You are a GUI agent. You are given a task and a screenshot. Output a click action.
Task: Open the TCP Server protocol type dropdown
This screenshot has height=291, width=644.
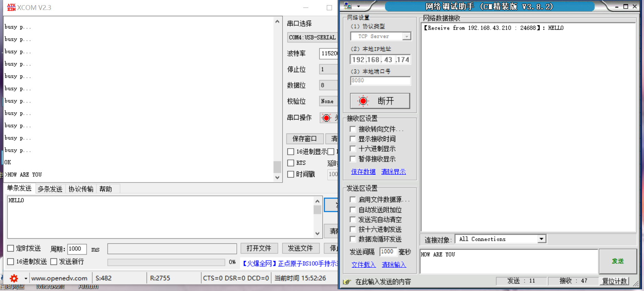tap(407, 36)
